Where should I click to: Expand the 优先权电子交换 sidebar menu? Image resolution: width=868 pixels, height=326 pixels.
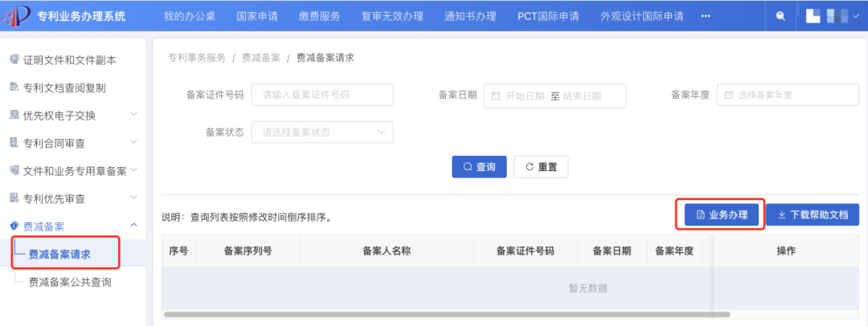coord(133,115)
